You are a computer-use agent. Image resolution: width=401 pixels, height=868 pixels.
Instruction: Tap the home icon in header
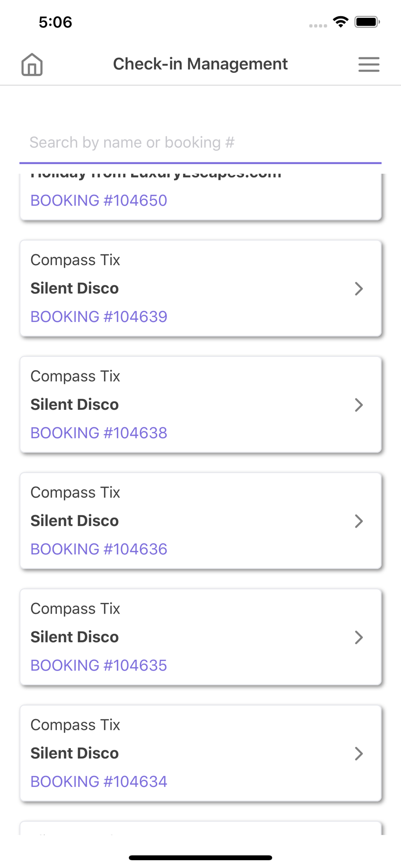(x=32, y=65)
